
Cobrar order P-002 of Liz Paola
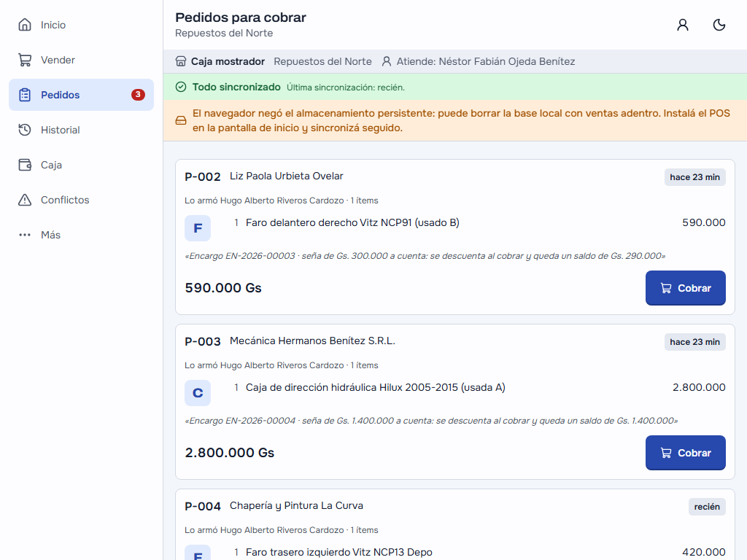tap(686, 288)
